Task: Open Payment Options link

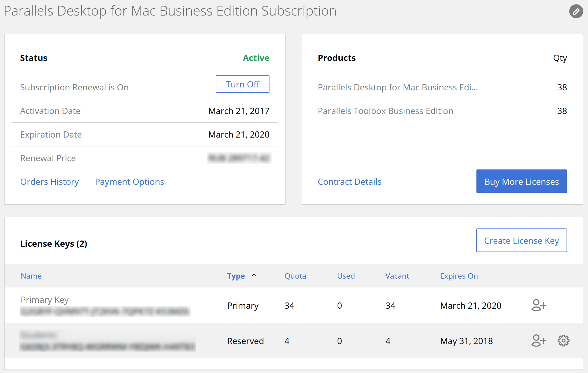Action: point(129,182)
